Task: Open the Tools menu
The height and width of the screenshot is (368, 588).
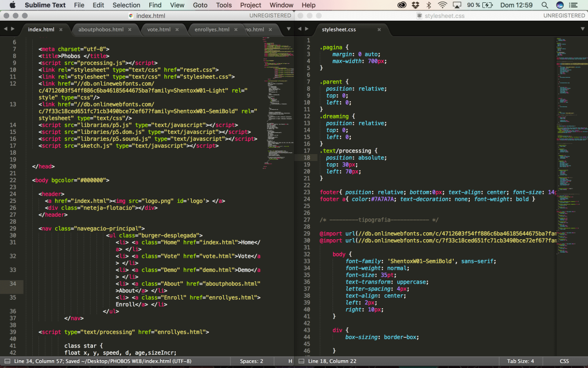Action: (x=224, y=5)
